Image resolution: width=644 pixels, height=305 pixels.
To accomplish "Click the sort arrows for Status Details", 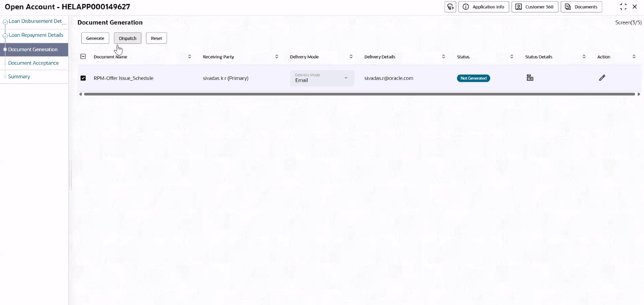I will [584, 57].
